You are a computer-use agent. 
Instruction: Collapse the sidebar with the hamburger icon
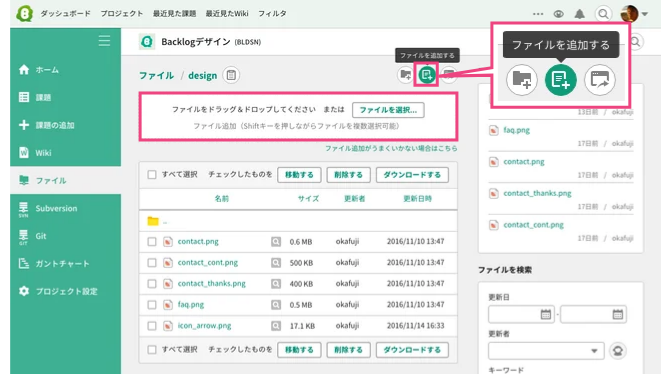(104, 41)
